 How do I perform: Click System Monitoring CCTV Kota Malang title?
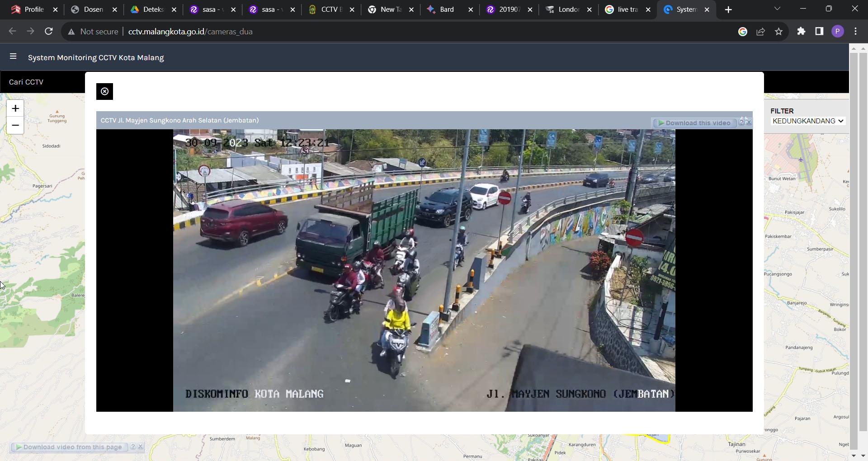[96, 57]
